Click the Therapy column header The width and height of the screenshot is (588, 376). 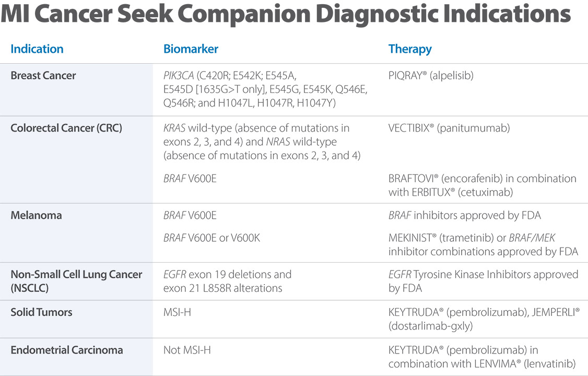point(410,49)
